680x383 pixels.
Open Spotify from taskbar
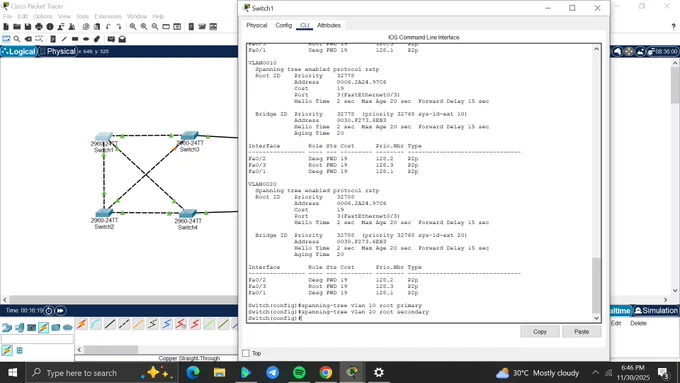tap(299, 373)
